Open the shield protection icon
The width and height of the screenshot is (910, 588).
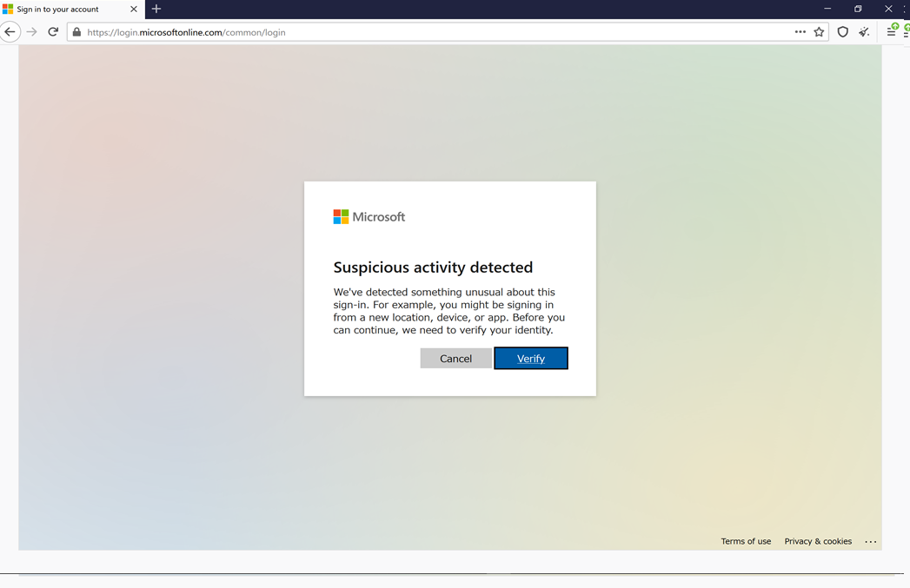tap(843, 32)
